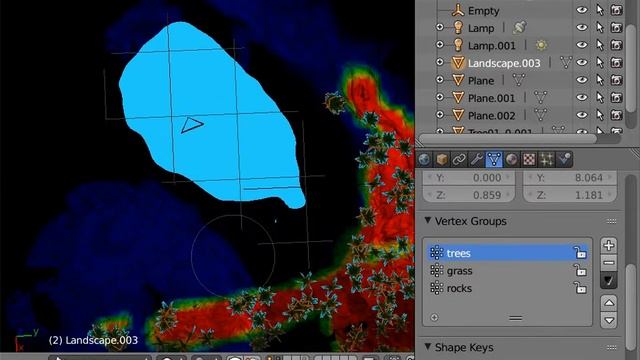Toggle lock on trees vertex group

click(x=580, y=253)
